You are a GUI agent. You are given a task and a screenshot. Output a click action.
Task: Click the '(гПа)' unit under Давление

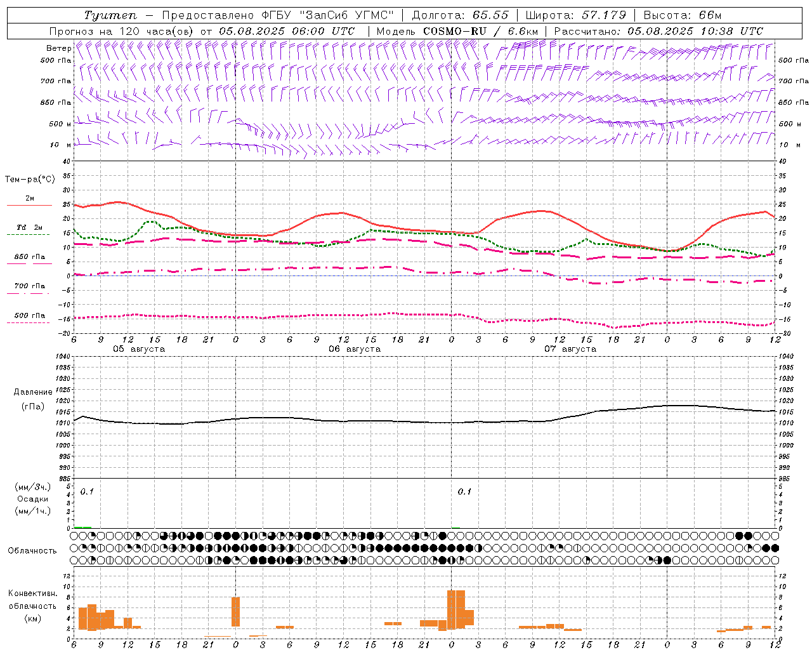[33, 406]
